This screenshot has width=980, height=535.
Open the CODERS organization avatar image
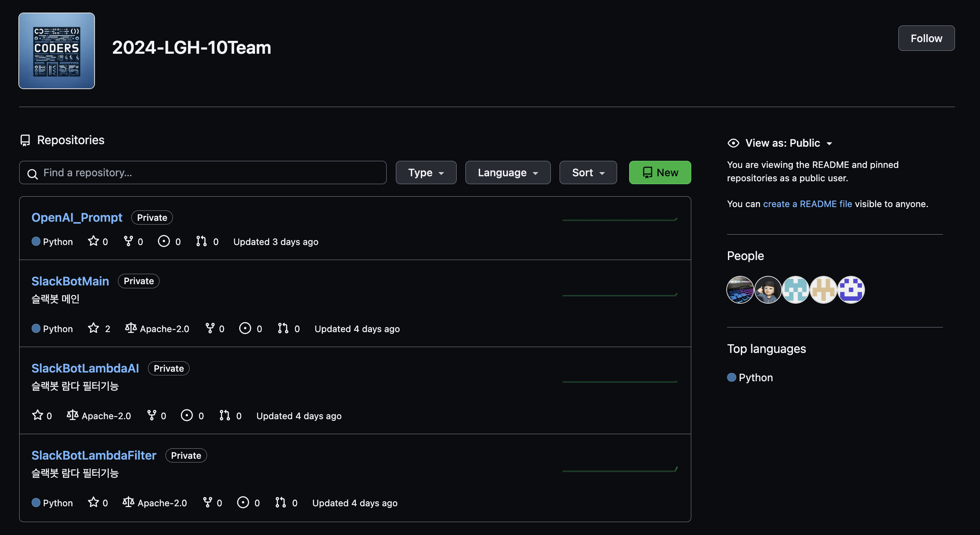[x=57, y=51]
